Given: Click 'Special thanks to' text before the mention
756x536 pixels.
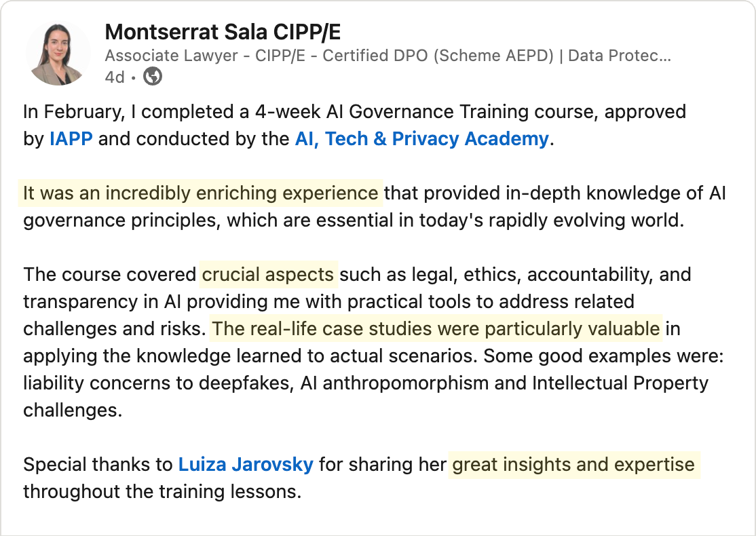Looking at the screenshot, I should point(98,465).
